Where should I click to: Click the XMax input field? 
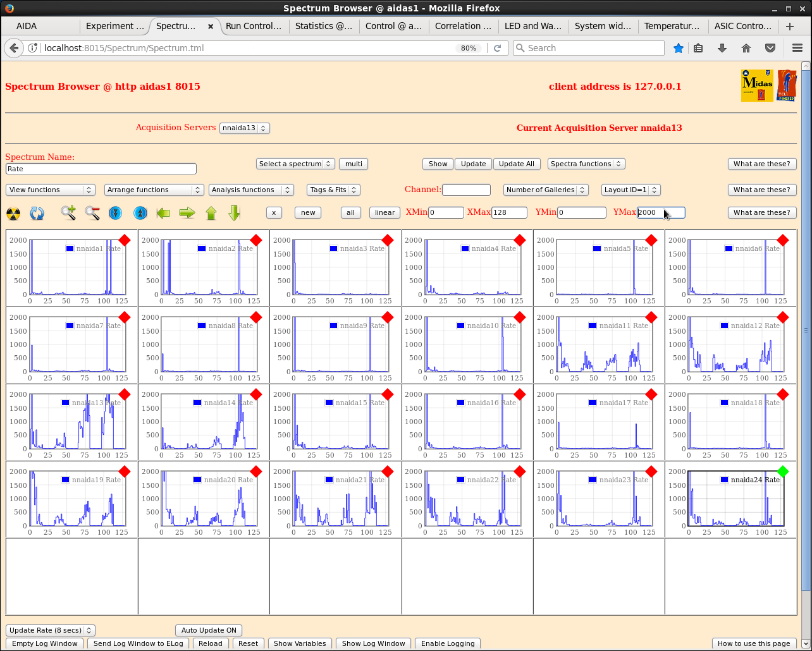point(509,212)
